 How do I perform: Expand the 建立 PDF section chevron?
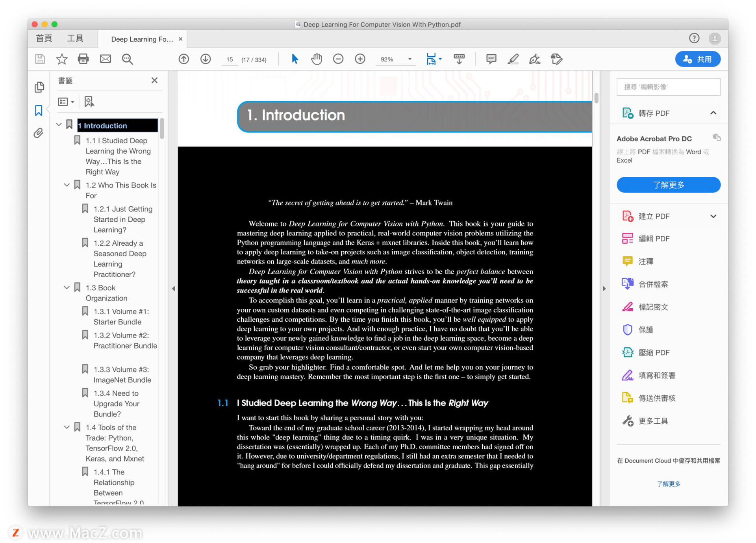point(713,216)
